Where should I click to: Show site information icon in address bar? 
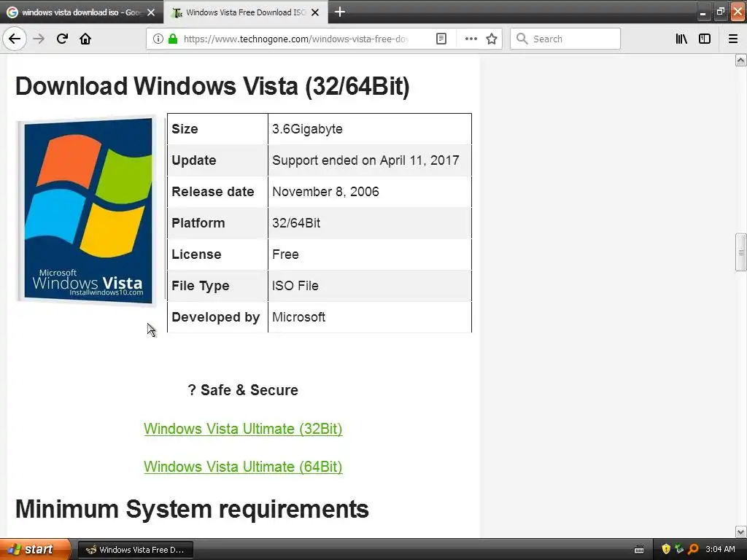[x=158, y=39]
